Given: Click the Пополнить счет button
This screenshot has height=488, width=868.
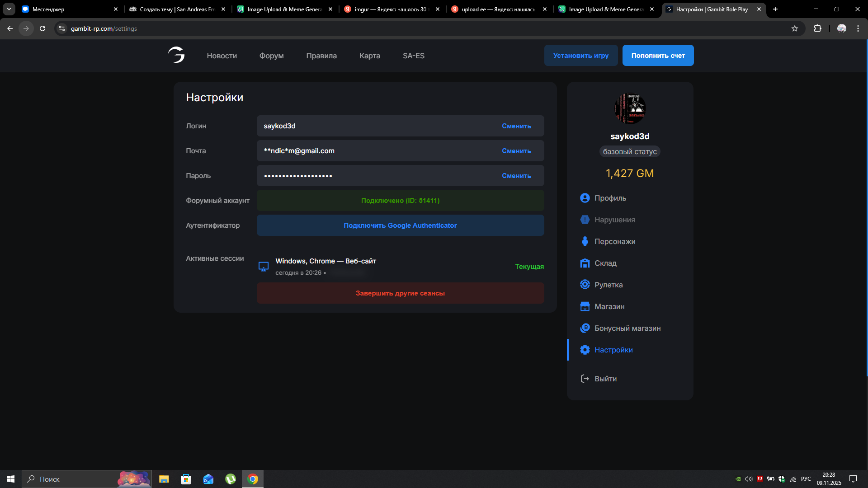Looking at the screenshot, I should pyautogui.click(x=658, y=56).
